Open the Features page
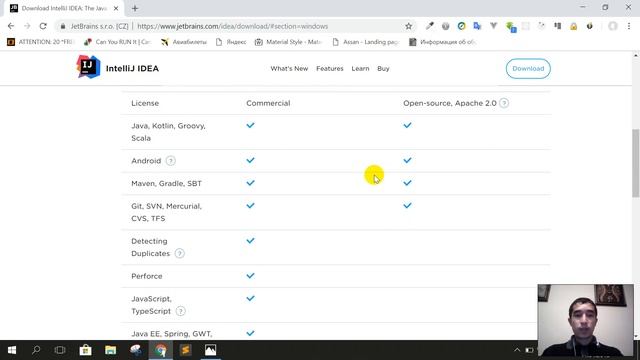Screen dimensions: 640x360 point(330,69)
